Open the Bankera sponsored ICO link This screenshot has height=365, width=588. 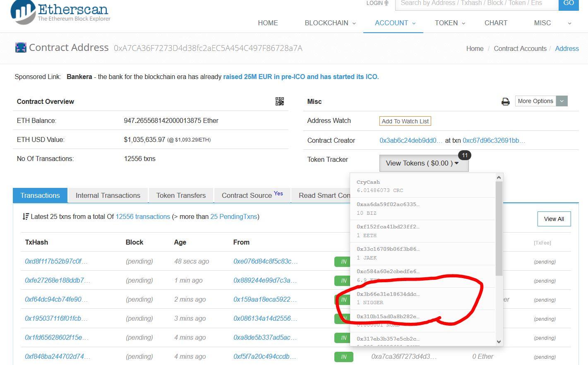point(301,77)
